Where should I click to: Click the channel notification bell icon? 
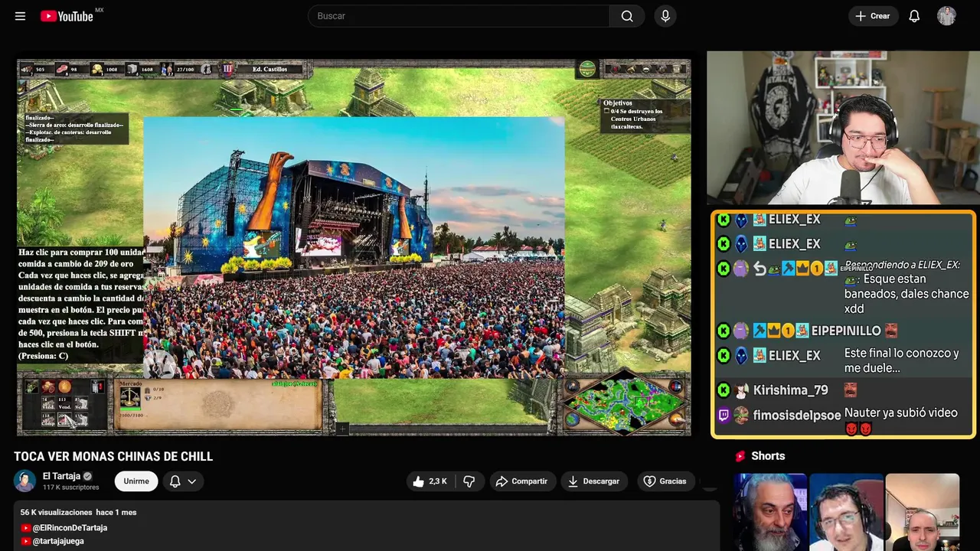coord(175,481)
